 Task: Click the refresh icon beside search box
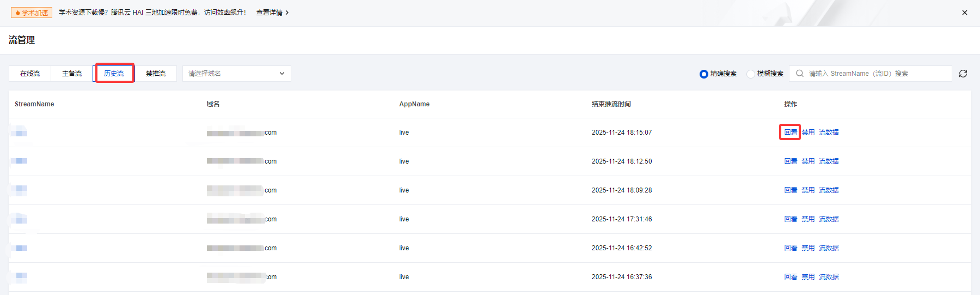963,74
